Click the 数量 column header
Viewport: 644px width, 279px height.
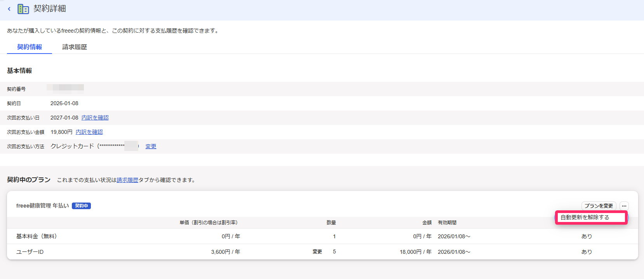click(x=331, y=223)
